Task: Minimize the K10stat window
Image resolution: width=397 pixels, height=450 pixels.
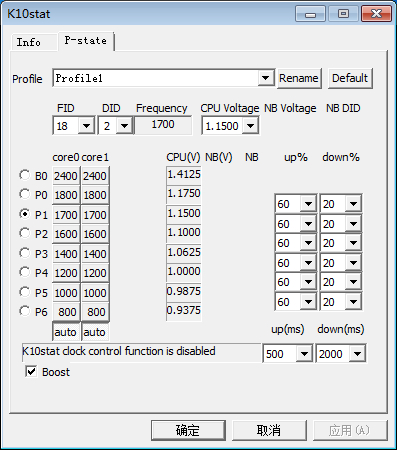Action: (x=310, y=14)
